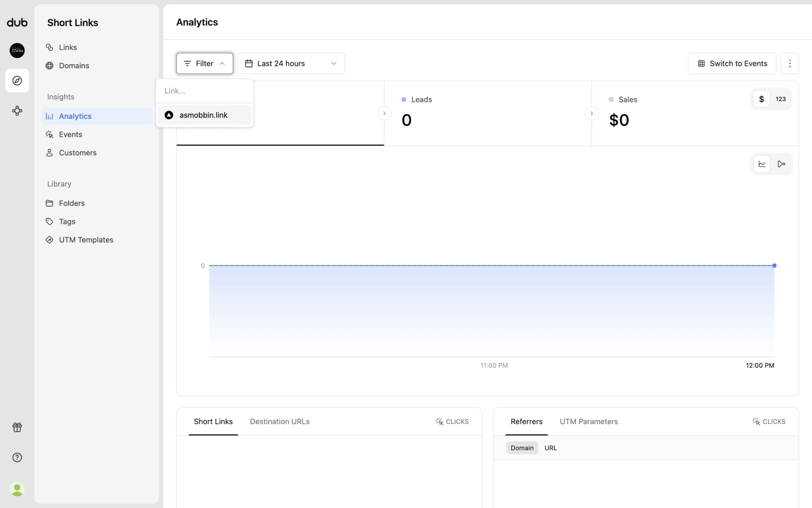Image resolution: width=812 pixels, height=508 pixels.
Task: Select Analytics in Insights
Action: 96,116
